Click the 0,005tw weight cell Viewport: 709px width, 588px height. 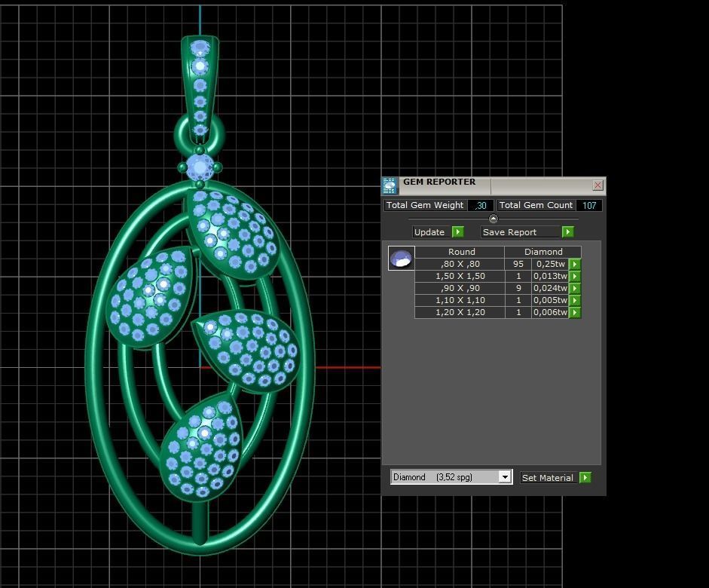550,300
